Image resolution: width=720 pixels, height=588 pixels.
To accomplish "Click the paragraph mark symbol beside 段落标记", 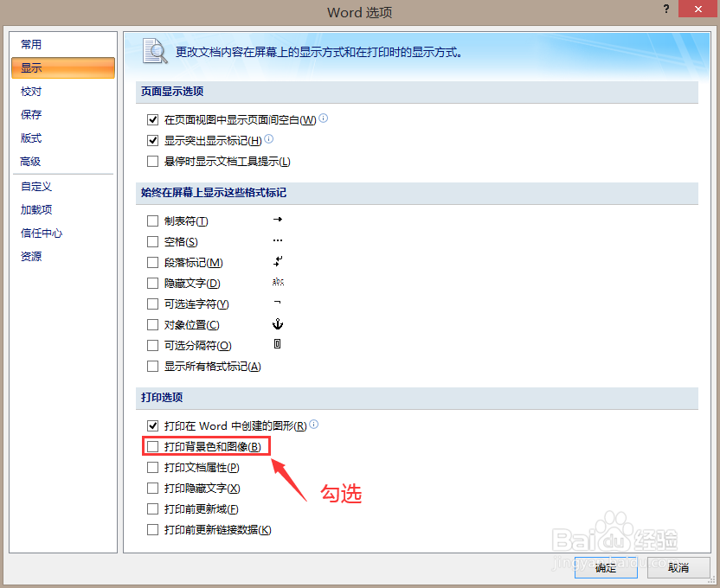I will coord(278,261).
